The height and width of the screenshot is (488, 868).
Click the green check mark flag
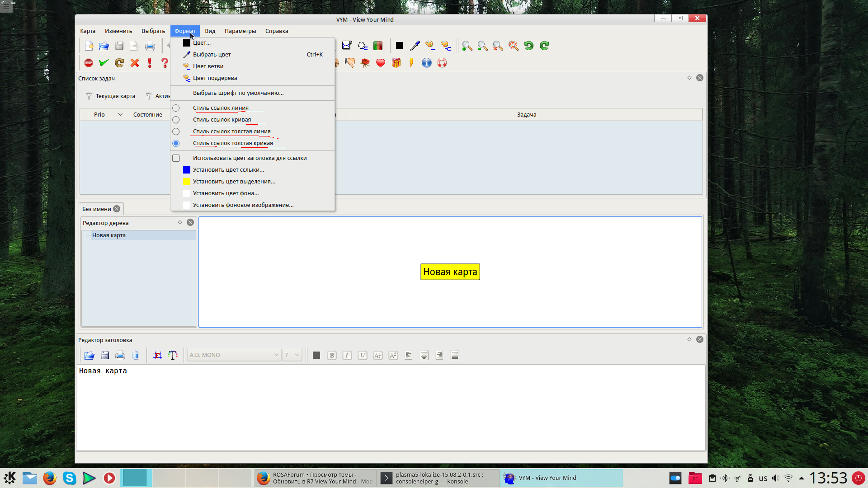point(104,63)
